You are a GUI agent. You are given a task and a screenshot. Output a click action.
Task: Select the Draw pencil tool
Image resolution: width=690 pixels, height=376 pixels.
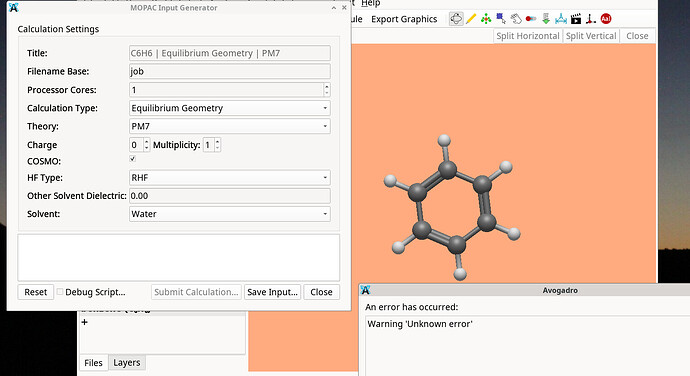(471, 19)
